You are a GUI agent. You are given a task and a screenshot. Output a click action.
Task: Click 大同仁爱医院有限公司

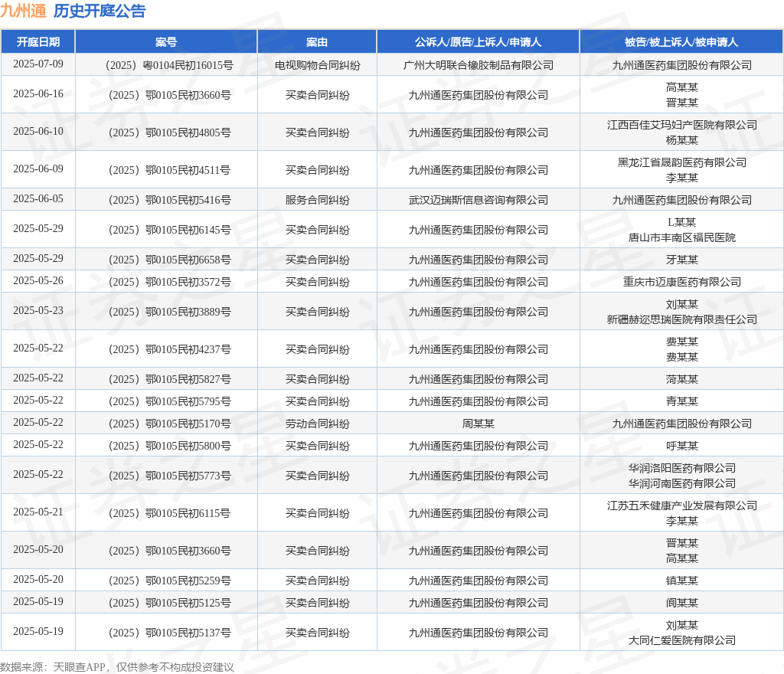point(682,640)
